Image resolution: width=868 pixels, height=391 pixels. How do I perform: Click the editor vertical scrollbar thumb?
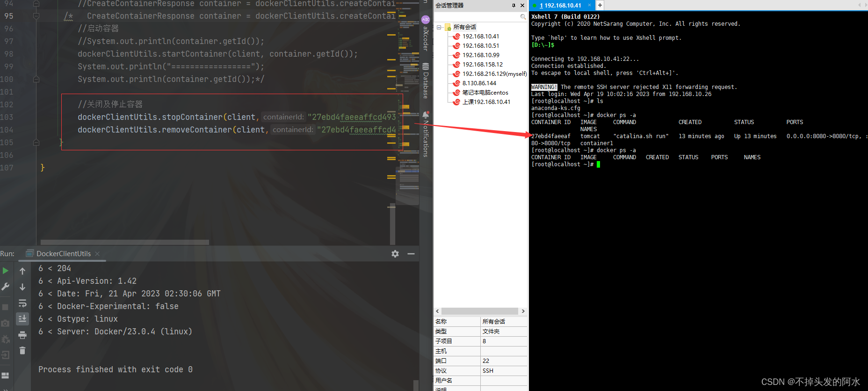pos(392,225)
